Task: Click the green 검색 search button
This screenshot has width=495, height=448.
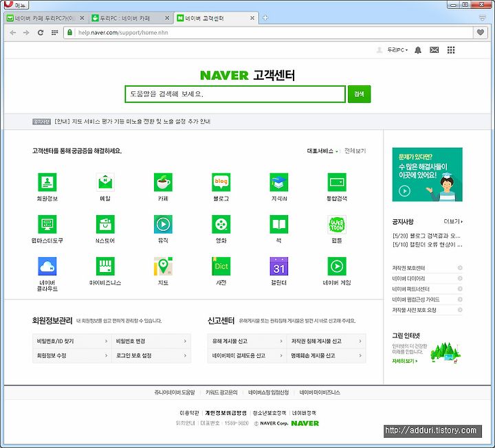Action: [360, 94]
